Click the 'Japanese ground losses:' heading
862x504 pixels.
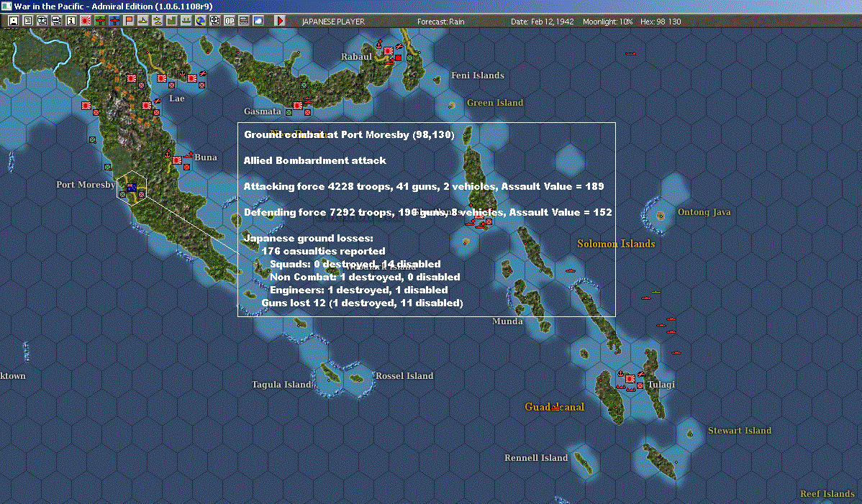(309, 238)
